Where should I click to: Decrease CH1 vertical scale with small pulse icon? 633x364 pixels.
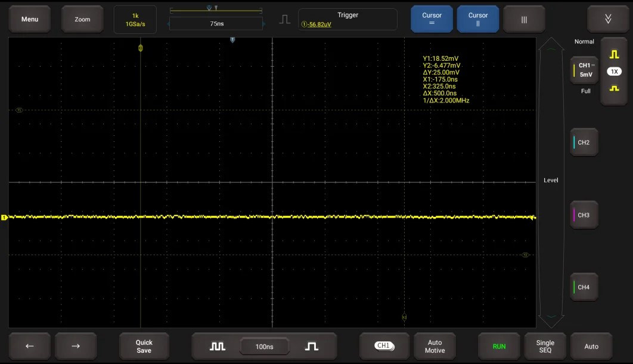pos(614,88)
